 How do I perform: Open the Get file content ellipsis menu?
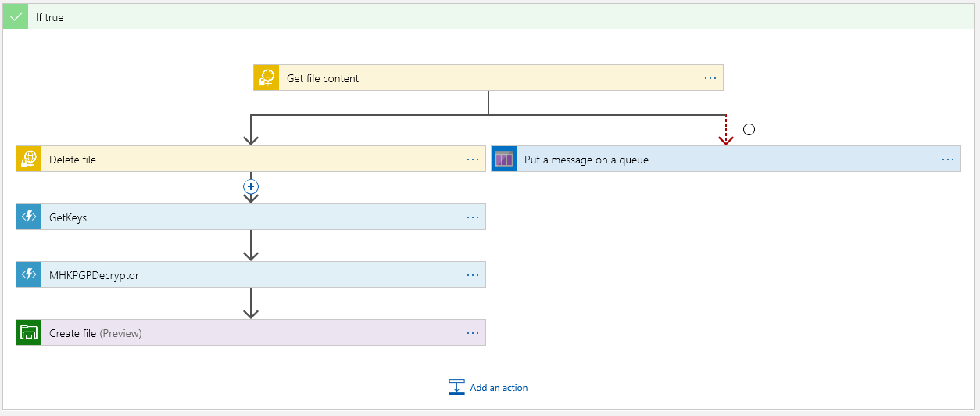pyautogui.click(x=710, y=78)
